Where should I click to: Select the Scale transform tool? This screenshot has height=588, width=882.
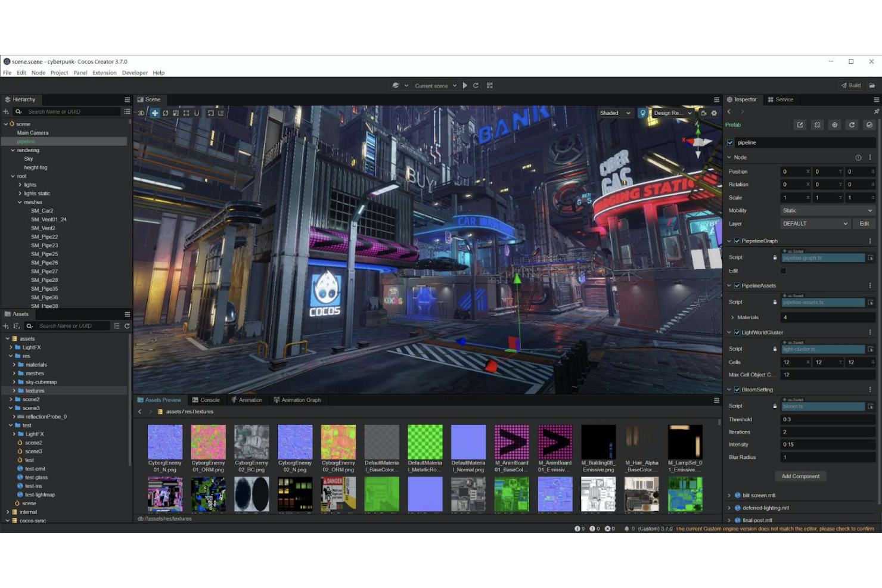(176, 113)
